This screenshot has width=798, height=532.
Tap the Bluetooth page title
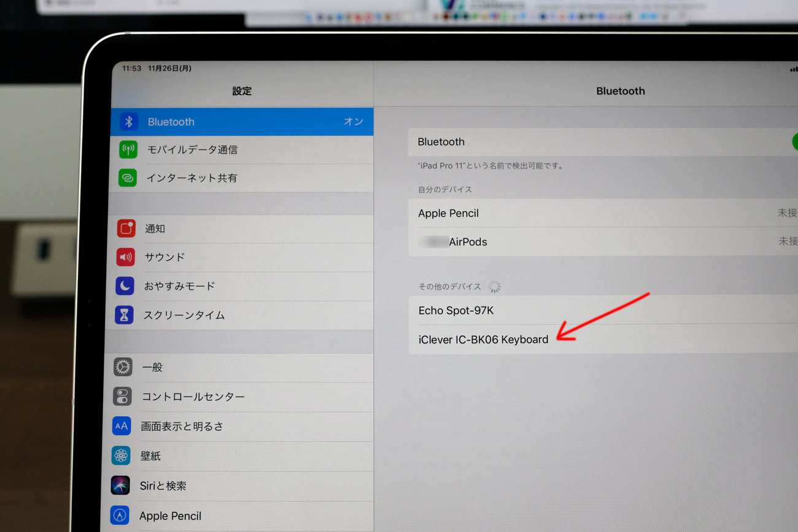(x=621, y=91)
